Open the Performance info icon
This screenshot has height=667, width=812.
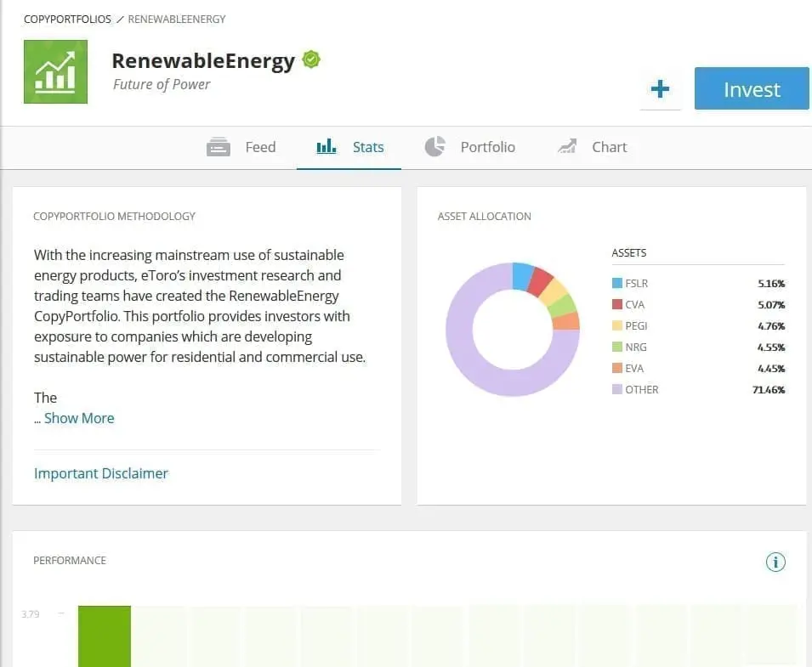pos(775,562)
